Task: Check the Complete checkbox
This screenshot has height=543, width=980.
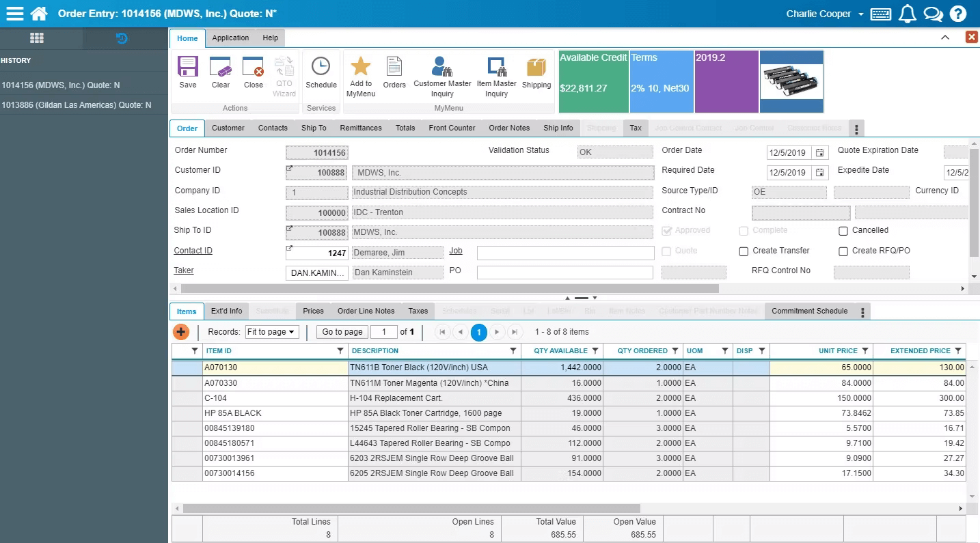Action: [744, 230]
